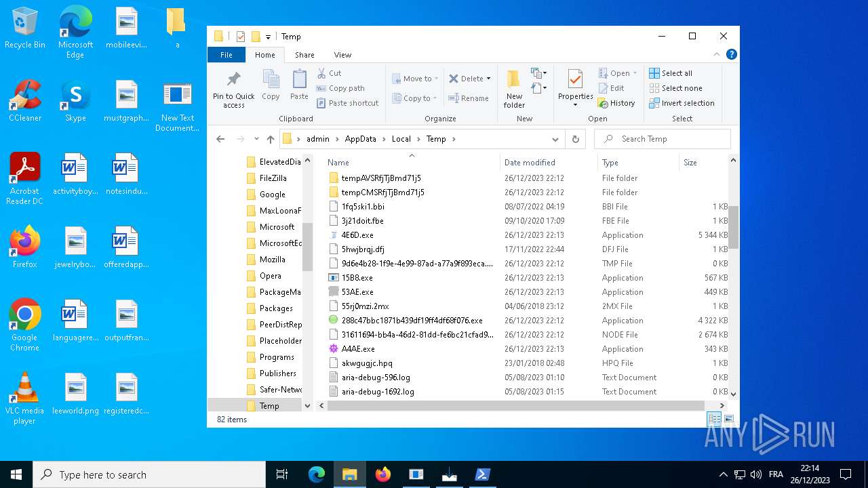Viewport: 868px width, 488px height.
Task: Select Mozilla folder in navigation tree
Action: pyautogui.click(x=272, y=260)
